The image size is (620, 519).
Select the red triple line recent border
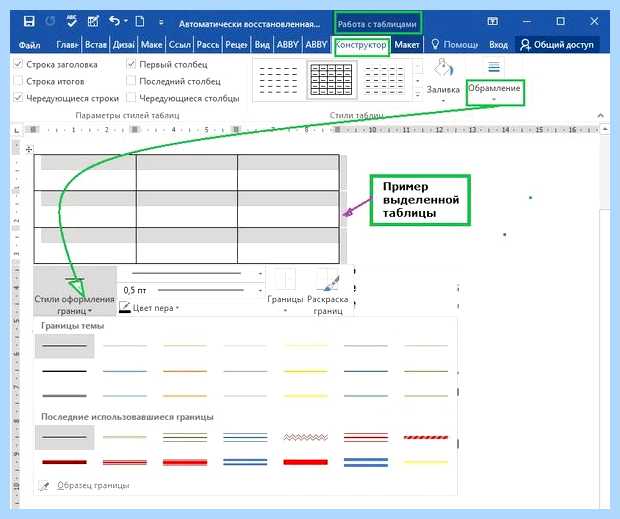point(366,437)
